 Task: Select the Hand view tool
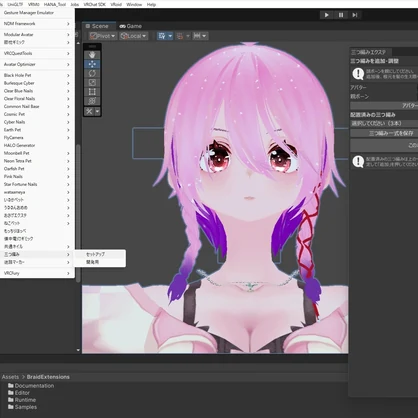click(x=92, y=55)
